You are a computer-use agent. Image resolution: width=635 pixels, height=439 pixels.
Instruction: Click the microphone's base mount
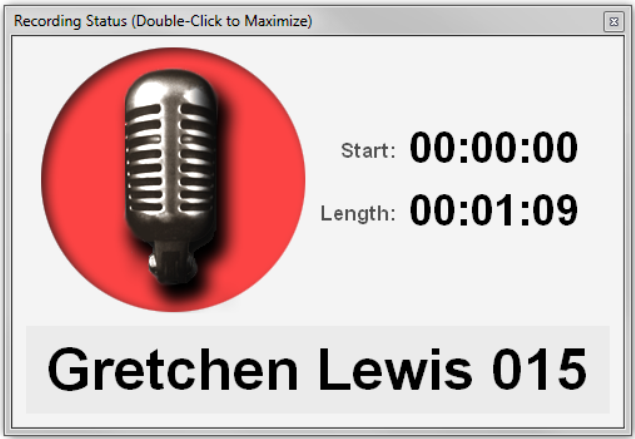(172, 263)
